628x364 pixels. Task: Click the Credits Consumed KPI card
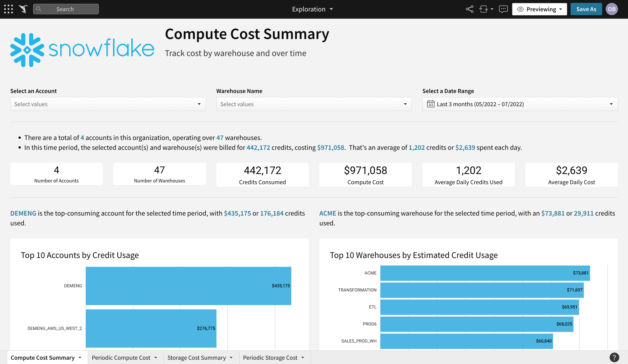pos(262,175)
